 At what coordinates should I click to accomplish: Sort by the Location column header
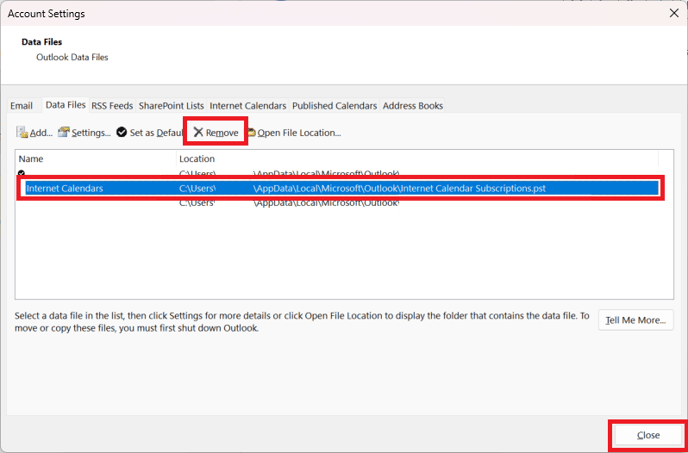[x=417, y=158]
